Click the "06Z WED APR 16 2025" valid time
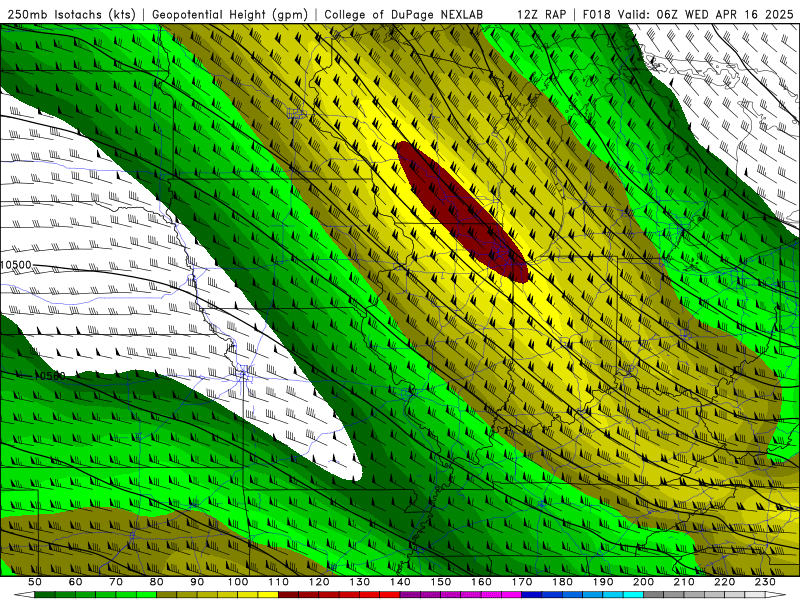The width and height of the screenshot is (800, 600). pos(725,14)
